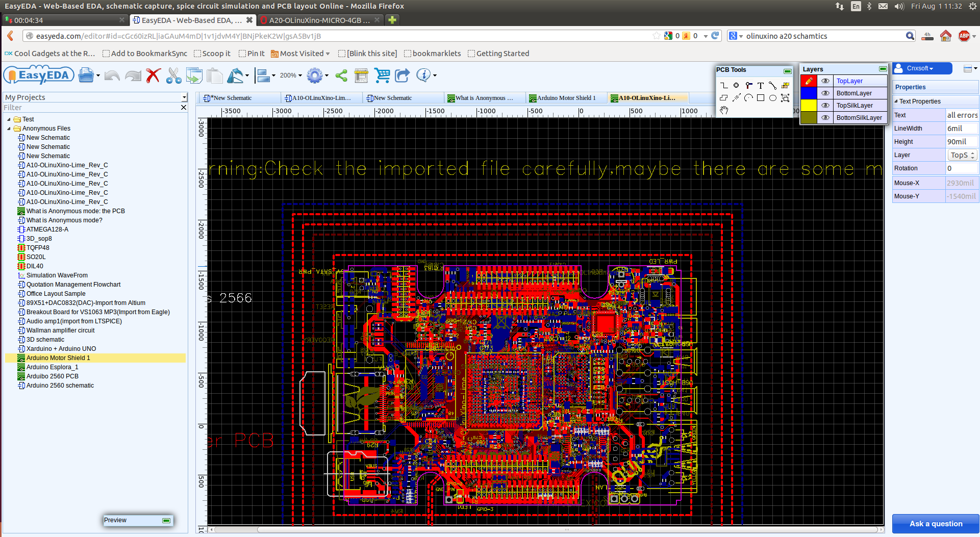Click the blue export arrow icon
Image resolution: width=980 pixels, height=537 pixels.
tap(403, 76)
